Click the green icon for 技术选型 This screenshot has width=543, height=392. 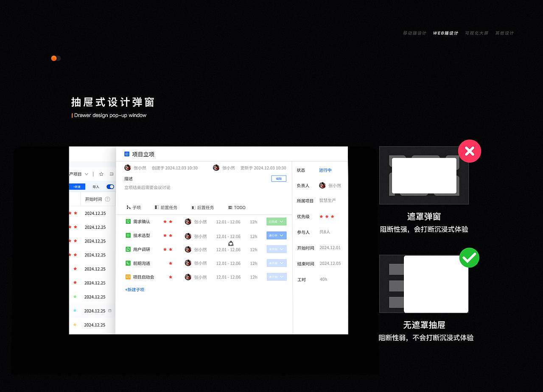tap(128, 235)
